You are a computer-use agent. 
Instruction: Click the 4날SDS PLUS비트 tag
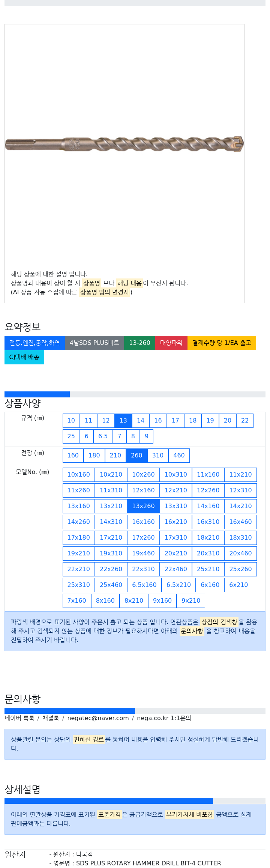[94, 343]
